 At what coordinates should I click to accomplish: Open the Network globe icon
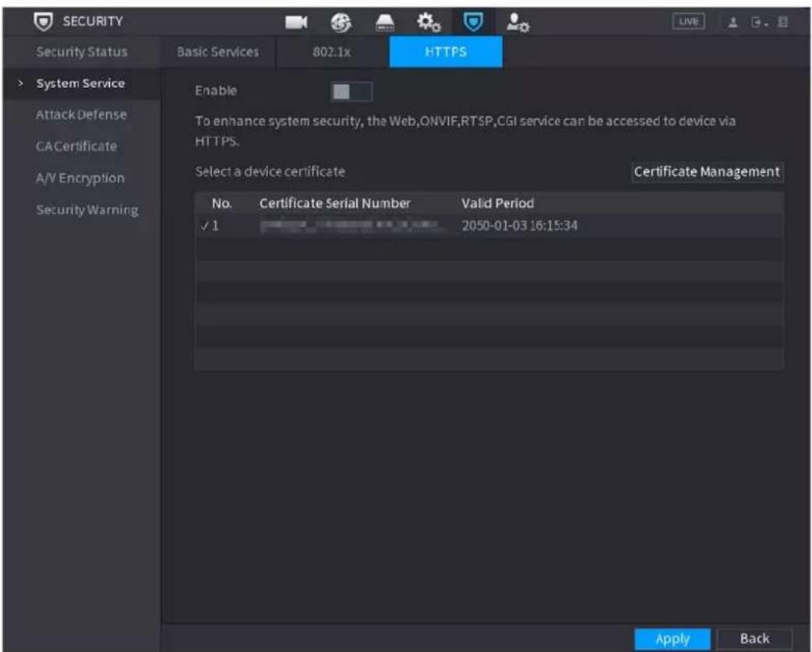341,23
